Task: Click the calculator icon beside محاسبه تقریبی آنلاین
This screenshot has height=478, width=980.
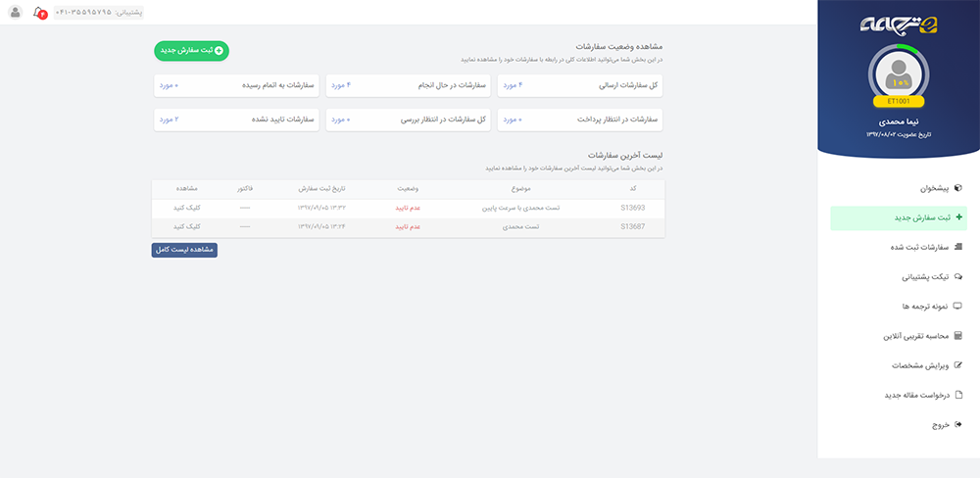Action: point(959,336)
